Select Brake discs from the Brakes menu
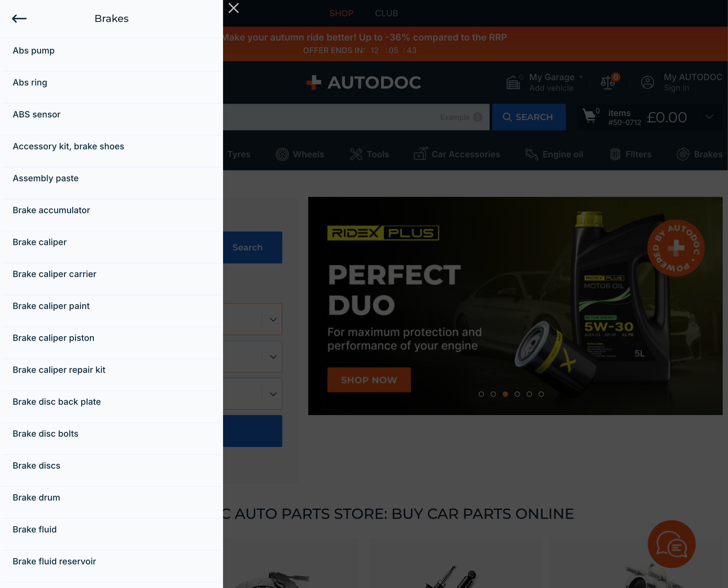 36,465
